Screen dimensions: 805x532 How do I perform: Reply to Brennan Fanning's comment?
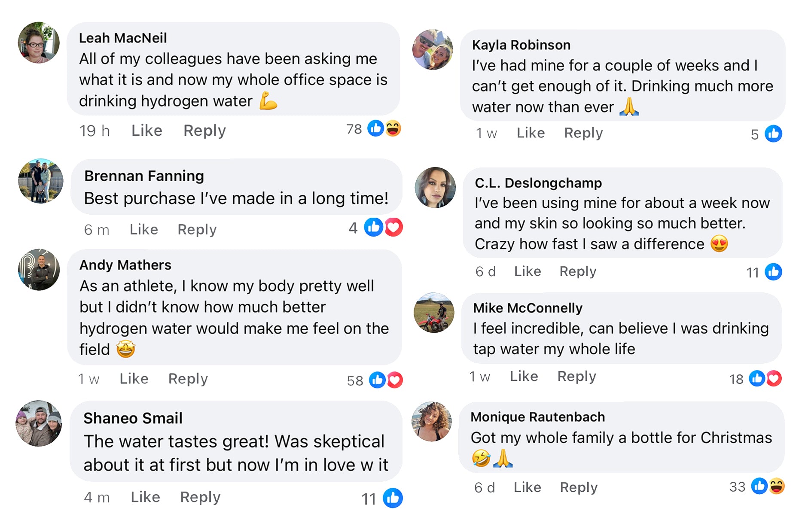click(197, 230)
